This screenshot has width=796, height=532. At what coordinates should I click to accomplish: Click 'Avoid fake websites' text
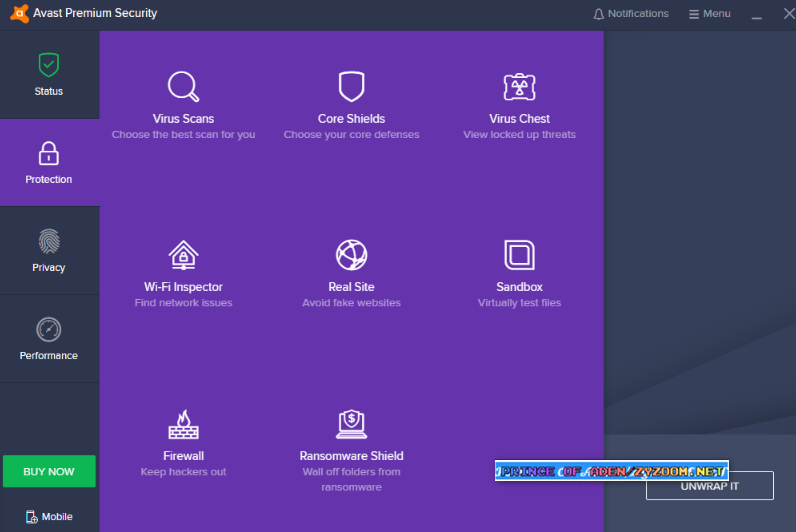click(x=351, y=303)
